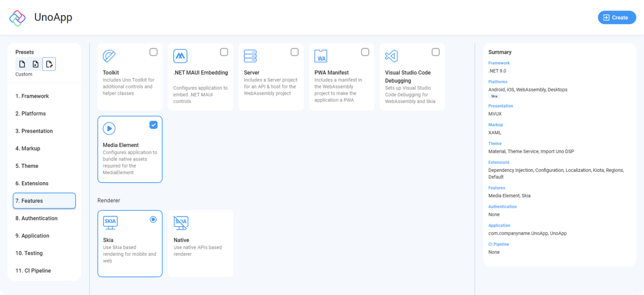Click the .NET MAUI Embedding icon
Image resolution: width=644 pixels, height=295 pixels.
(x=180, y=55)
